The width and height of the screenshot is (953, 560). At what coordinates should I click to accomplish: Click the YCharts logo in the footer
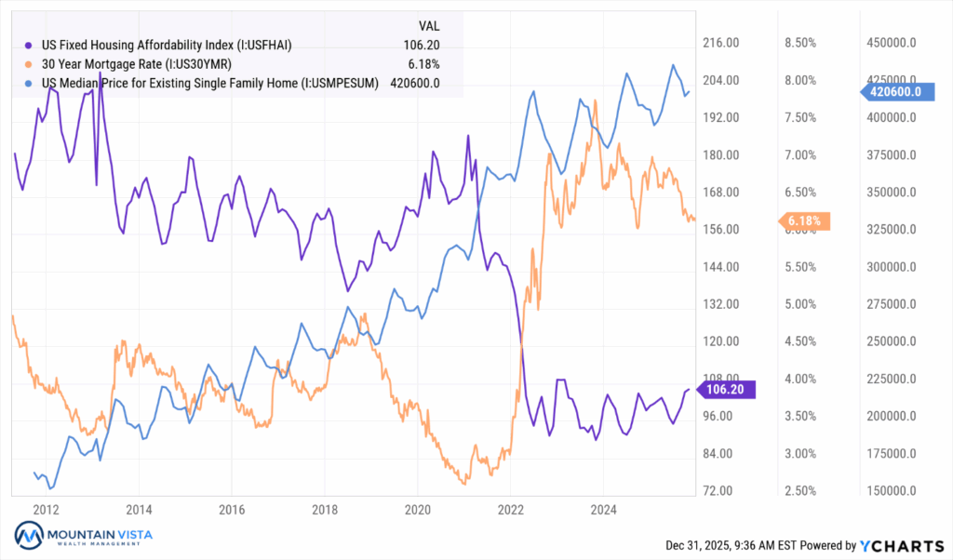(899, 545)
